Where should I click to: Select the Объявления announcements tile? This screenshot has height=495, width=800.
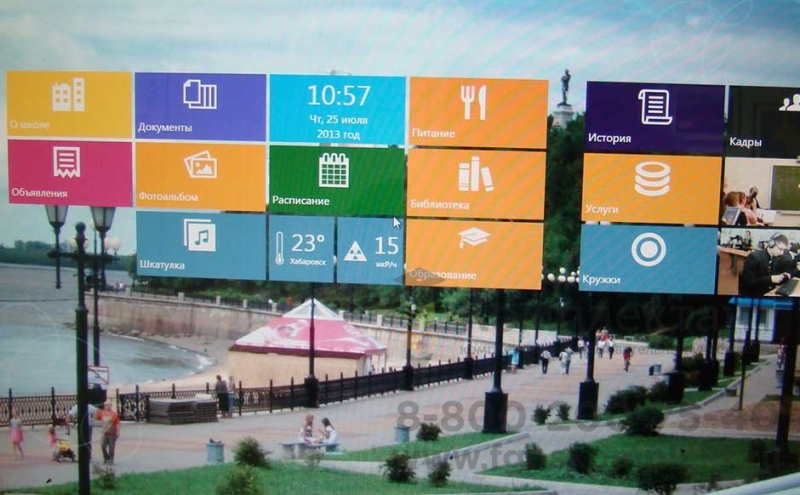pyautogui.click(x=69, y=172)
